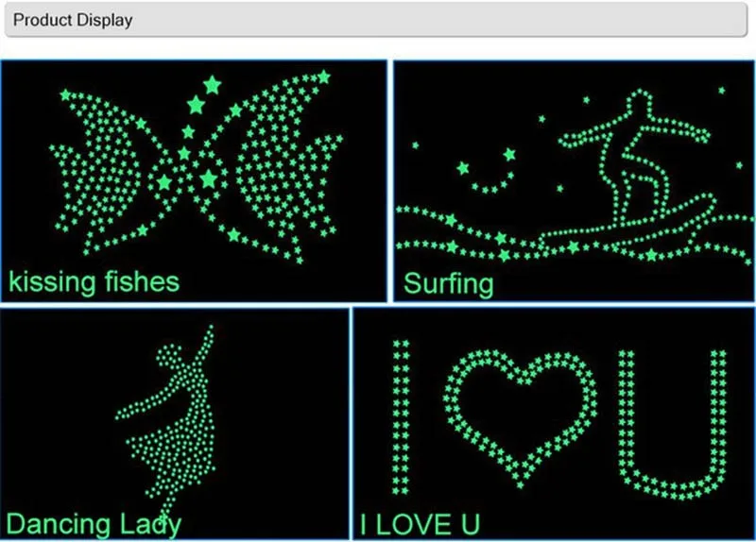This screenshot has width=756, height=542.
Task: Click the 'I LOVE U' caption text
Action: [420, 524]
